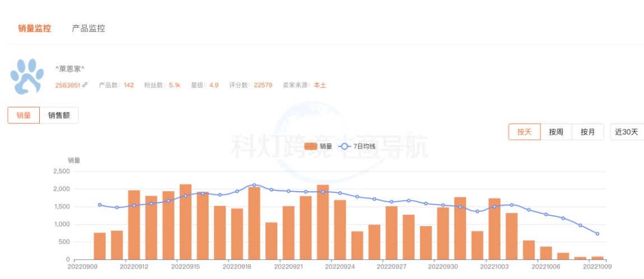644x279 pixels.
Task: Select the 销量 metric option
Action: 24,115
